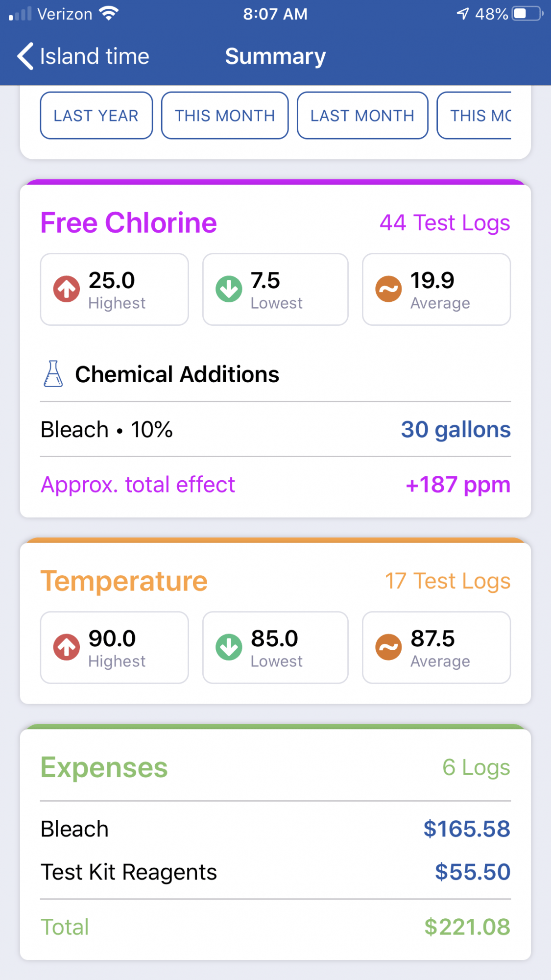551x980 pixels.
Task: Select the LAST YEAR filter
Action: coord(96,116)
